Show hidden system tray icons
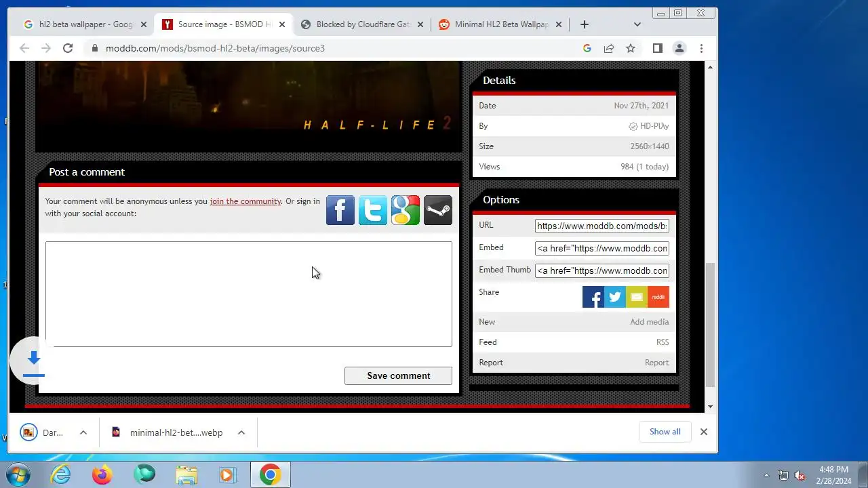Screen dimensions: 868x488 click(766, 475)
